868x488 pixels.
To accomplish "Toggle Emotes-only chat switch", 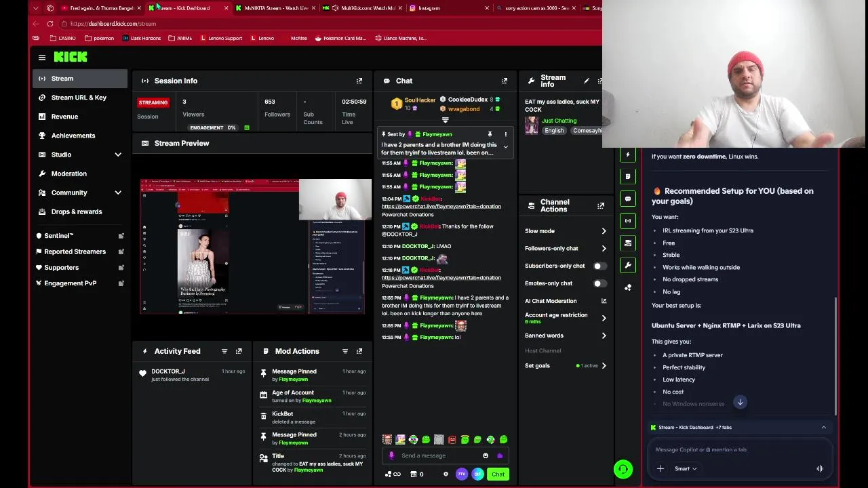I will (x=600, y=283).
